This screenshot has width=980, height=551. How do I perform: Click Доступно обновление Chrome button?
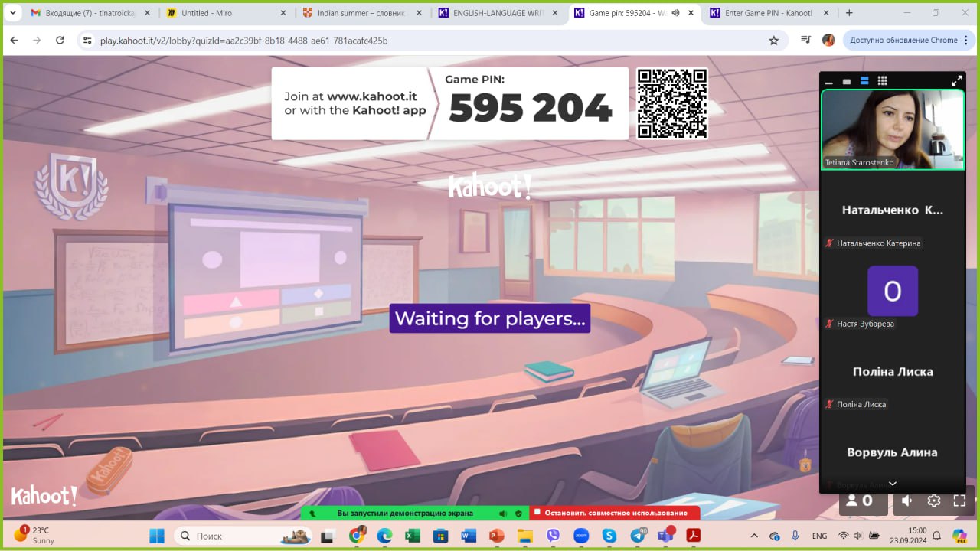click(x=908, y=40)
